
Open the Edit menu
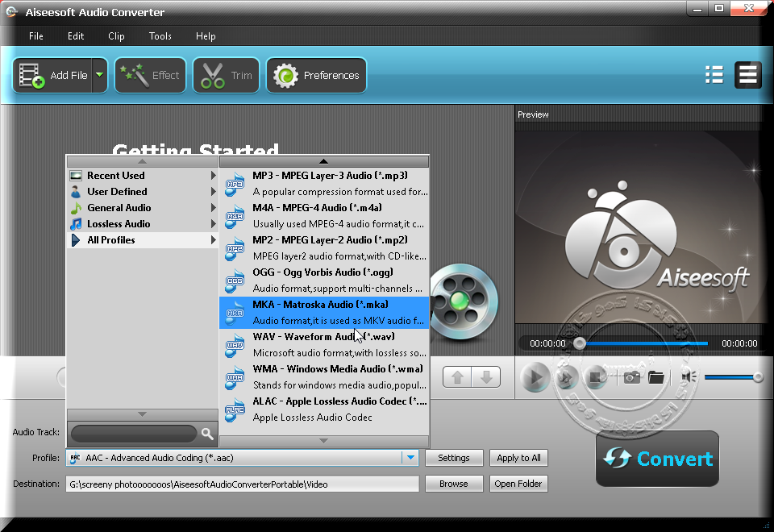(x=76, y=36)
